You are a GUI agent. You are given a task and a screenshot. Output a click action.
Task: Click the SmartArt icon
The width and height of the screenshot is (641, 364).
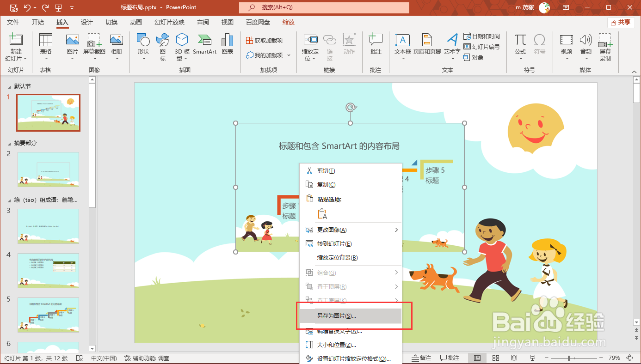click(204, 40)
